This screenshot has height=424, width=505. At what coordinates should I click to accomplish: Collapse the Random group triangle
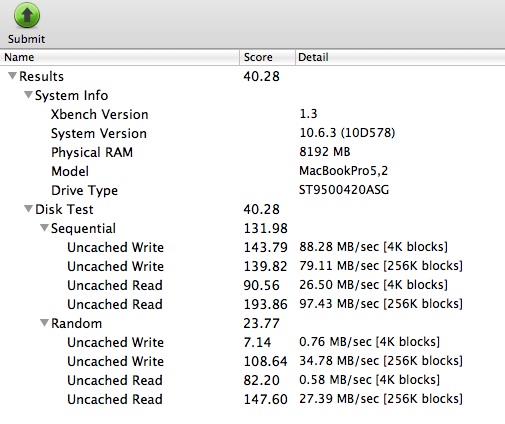tap(44, 323)
